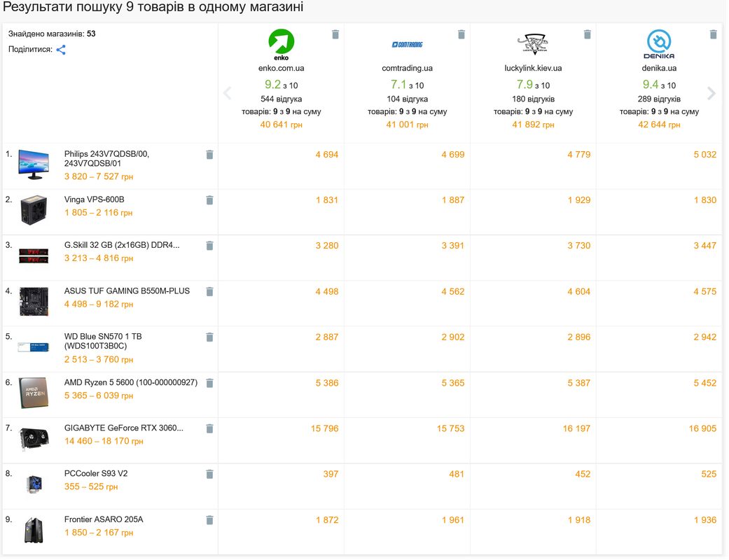
Task: Click the G.Skill RAM thumbnail
Action: click(x=34, y=255)
